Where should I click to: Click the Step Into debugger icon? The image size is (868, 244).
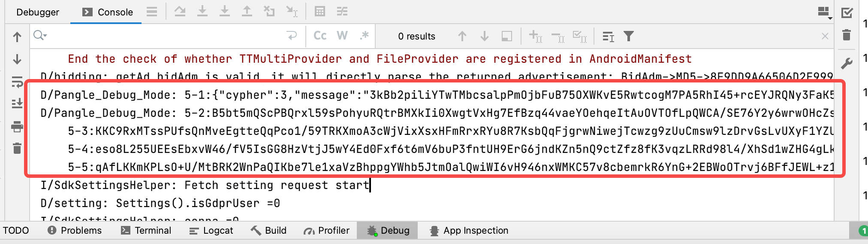202,12
